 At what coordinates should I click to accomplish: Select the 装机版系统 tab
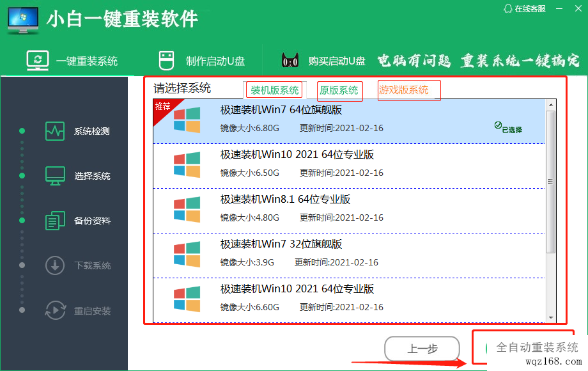click(274, 90)
